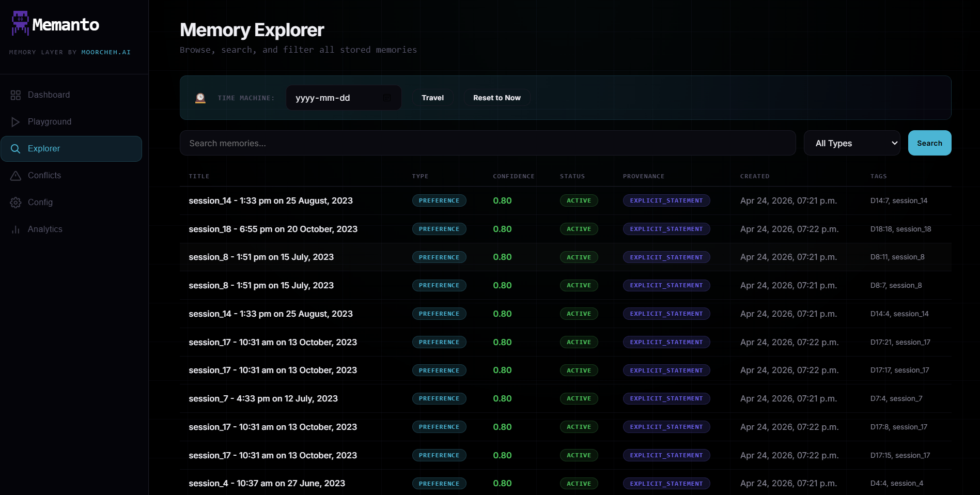The width and height of the screenshot is (980, 495).
Task: Click the Playground play icon
Action: 15,122
